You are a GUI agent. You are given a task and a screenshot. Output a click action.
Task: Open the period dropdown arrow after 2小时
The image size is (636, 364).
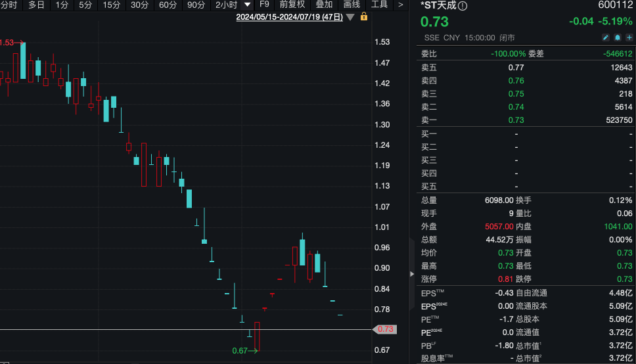248,5
